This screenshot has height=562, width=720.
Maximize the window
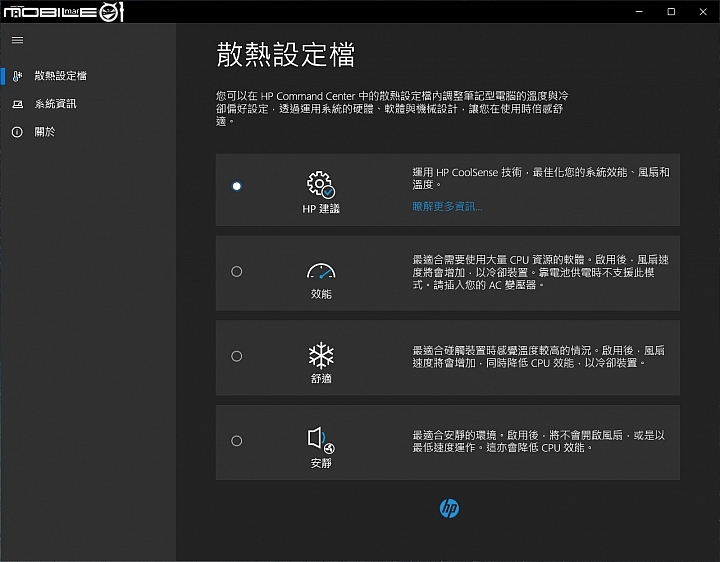(x=671, y=11)
